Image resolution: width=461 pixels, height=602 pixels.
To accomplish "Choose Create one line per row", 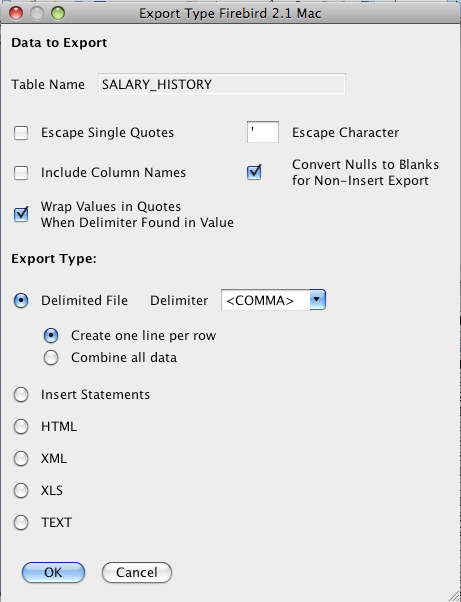I will (x=51, y=336).
